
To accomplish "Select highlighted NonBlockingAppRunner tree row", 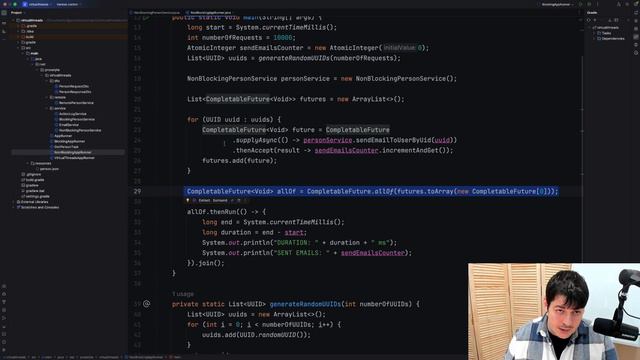I will tap(68, 152).
